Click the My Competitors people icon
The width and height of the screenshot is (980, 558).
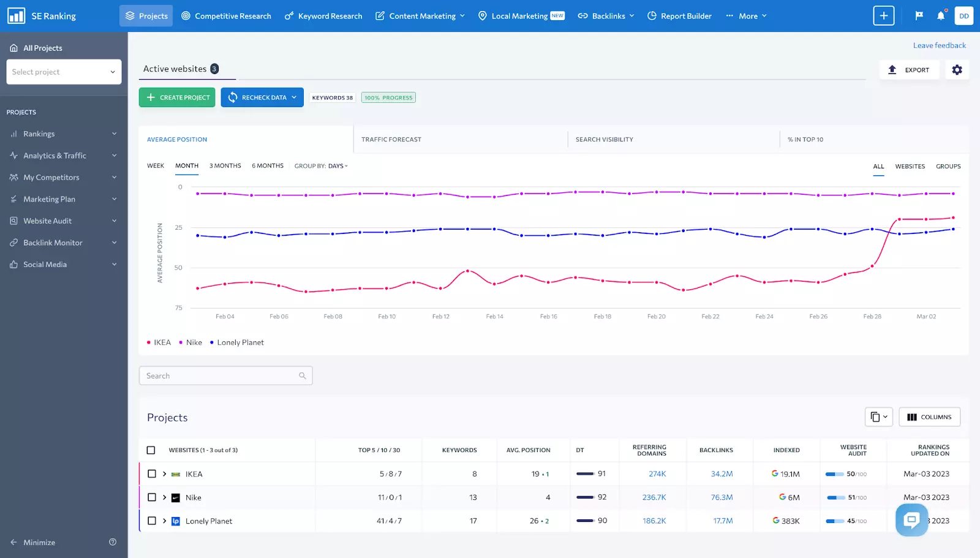pos(13,177)
